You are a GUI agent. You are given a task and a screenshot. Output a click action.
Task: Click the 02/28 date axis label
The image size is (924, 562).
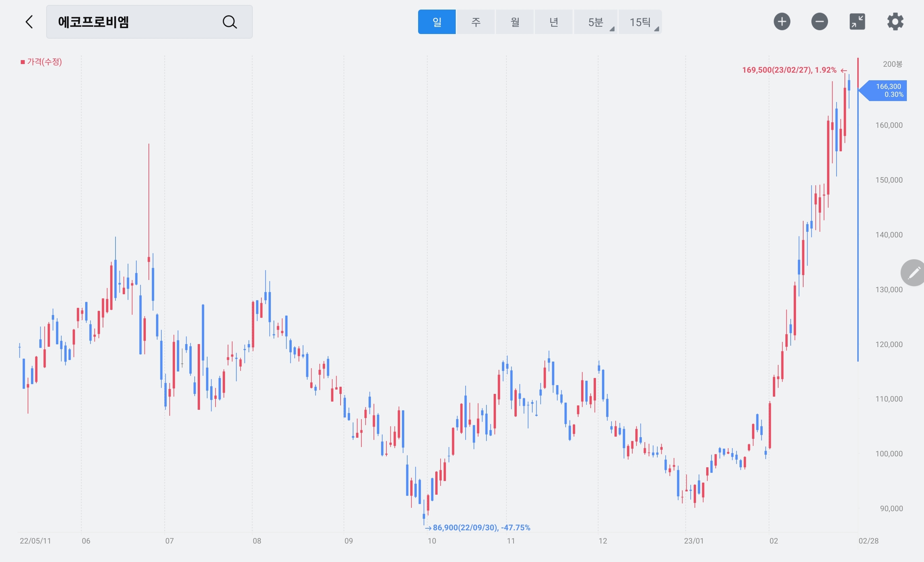[868, 541]
